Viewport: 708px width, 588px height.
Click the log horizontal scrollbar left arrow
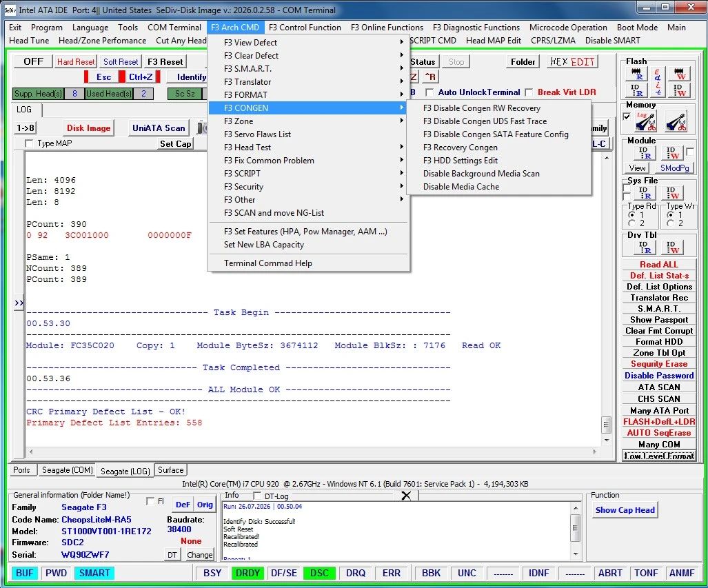pos(31,452)
